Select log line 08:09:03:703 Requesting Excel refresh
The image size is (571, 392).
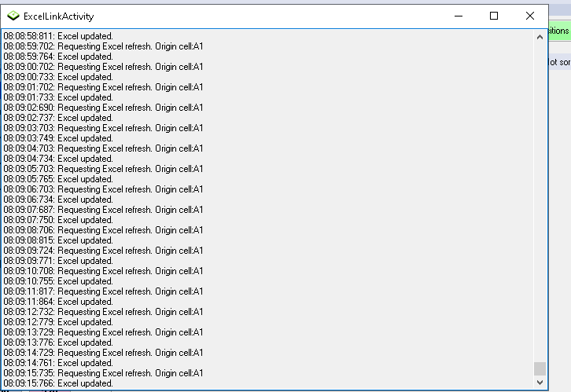tap(103, 127)
